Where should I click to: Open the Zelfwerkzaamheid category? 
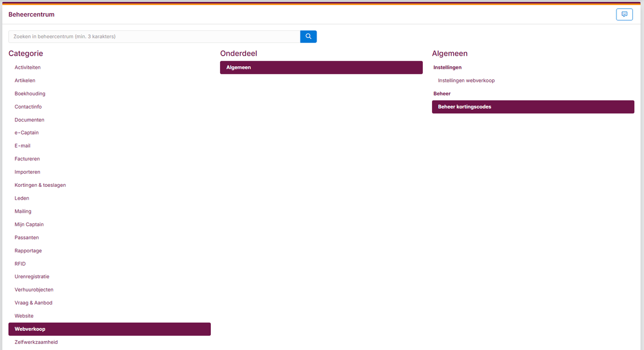(36, 342)
